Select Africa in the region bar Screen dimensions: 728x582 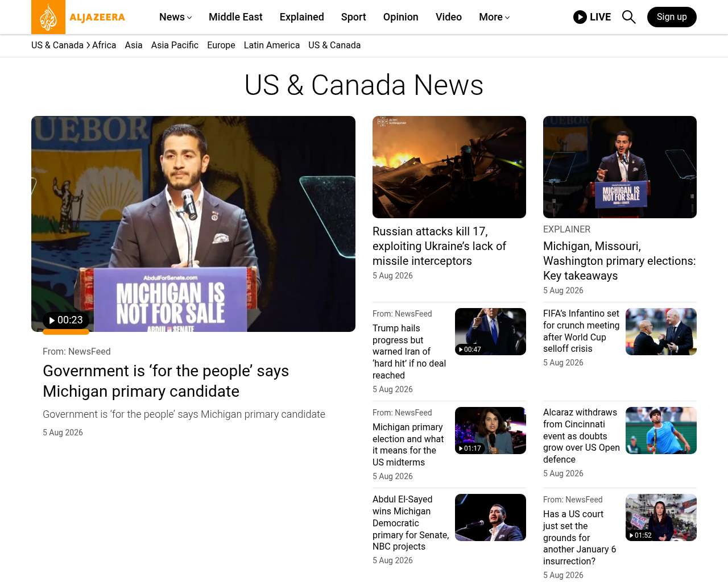104,45
